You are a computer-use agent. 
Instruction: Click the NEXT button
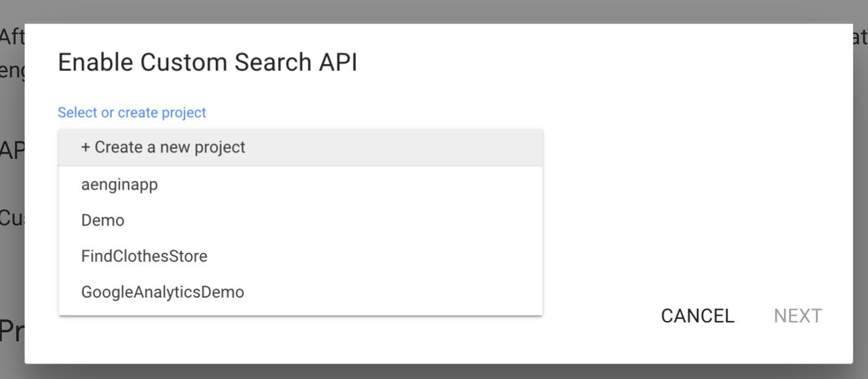pyautogui.click(x=798, y=316)
